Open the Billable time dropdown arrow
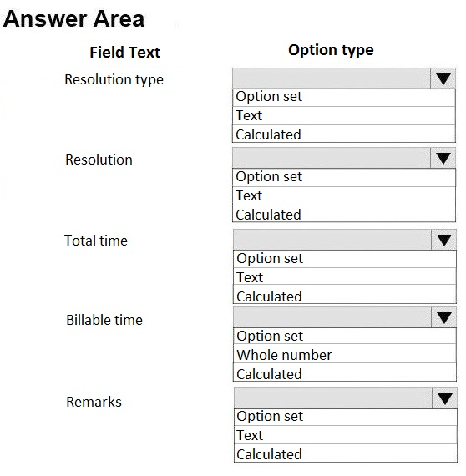The height and width of the screenshot is (476, 466). pyautogui.click(x=443, y=317)
